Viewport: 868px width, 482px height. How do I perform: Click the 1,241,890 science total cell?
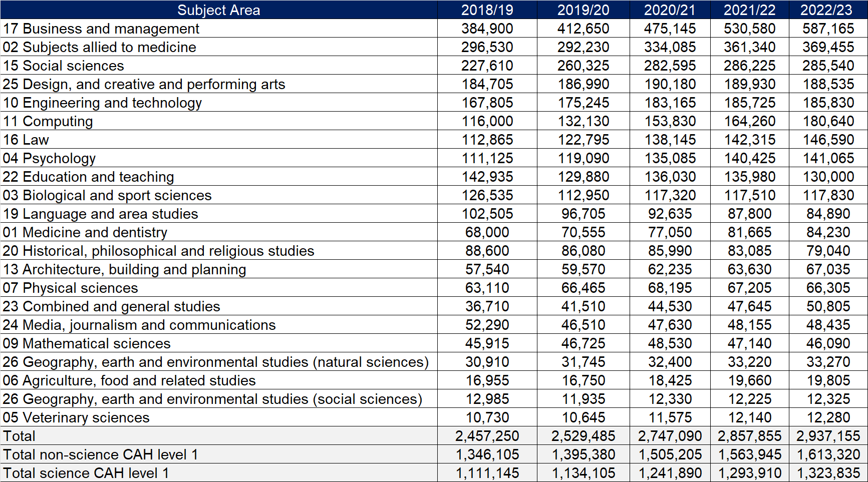[x=670, y=473]
